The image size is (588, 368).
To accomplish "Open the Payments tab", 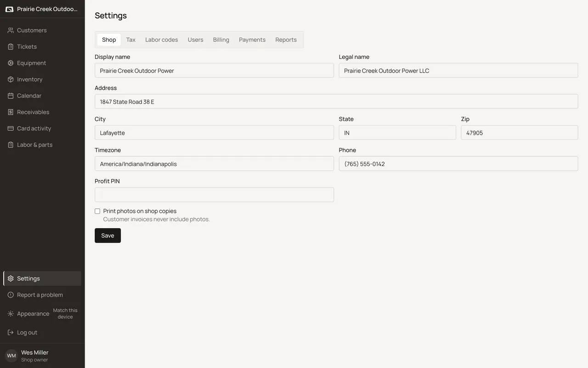I will click(x=252, y=40).
